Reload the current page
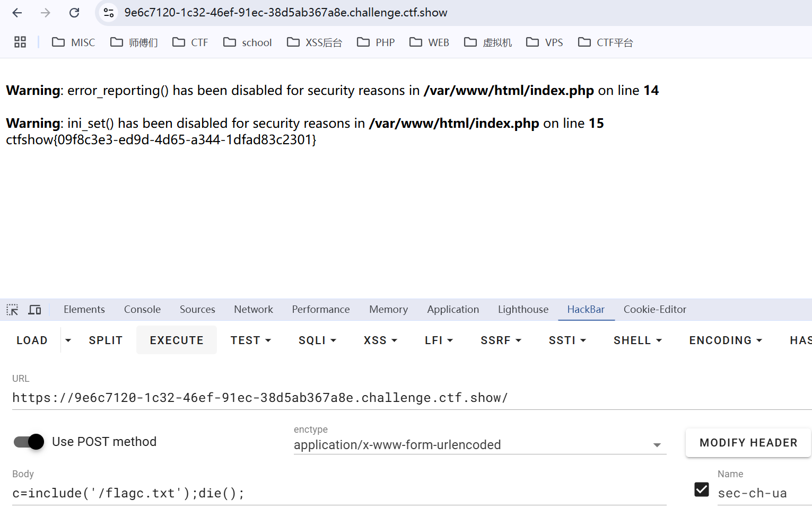Screen dimensions: 812x508 pyautogui.click(x=74, y=13)
